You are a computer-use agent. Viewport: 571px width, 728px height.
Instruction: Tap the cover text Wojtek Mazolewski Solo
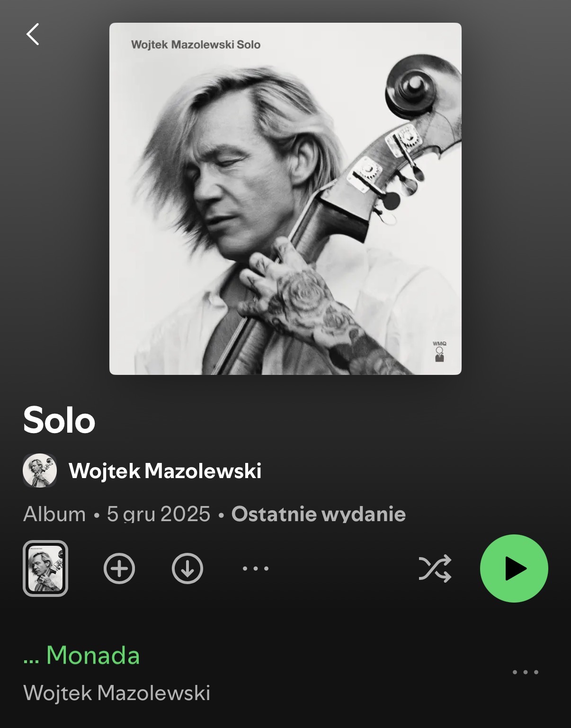pyautogui.click(x=196, y=44)
